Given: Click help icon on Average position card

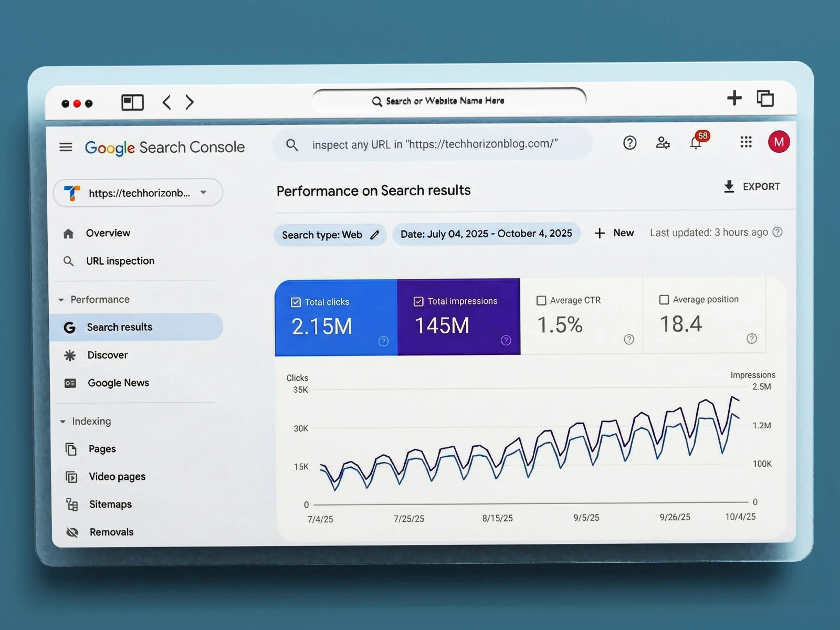Looking at the screenshot, I should click(x=752, y=339).
